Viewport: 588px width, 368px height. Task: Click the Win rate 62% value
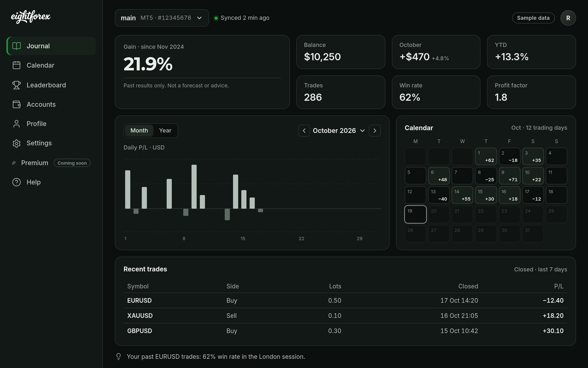(410, 98)
